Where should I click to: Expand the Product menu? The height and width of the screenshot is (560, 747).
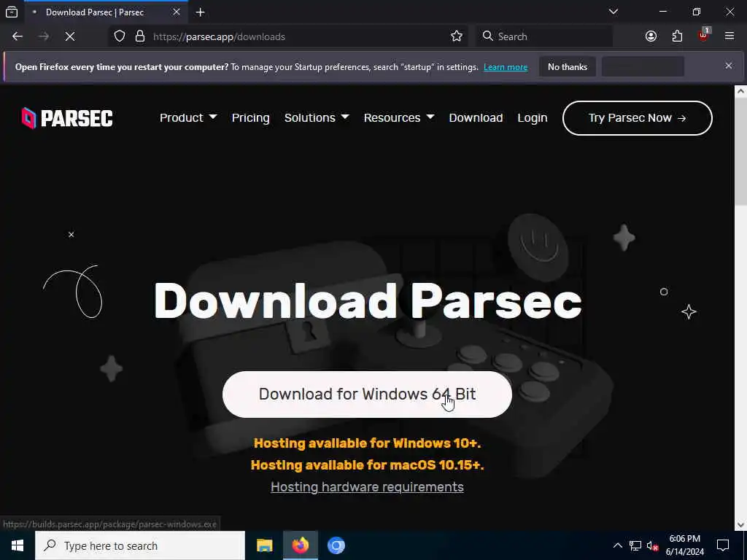pyautogui.click(x=188, y=117)
